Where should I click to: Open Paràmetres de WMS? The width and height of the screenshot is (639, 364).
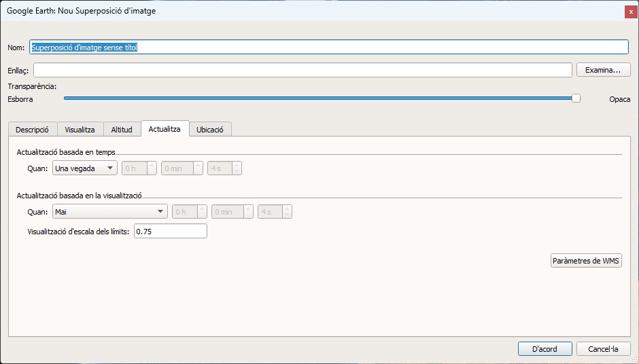(x=586, y=261)
